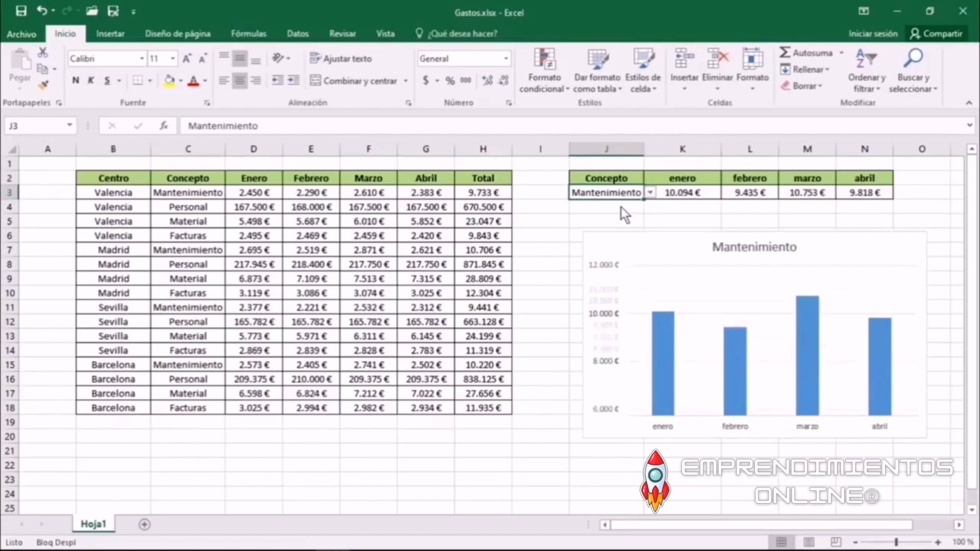The height and width of the screenshot is (551, 980).
Task: Expand the filter dropdown on Mantenimiento cell
Action: tap(650, 192)
